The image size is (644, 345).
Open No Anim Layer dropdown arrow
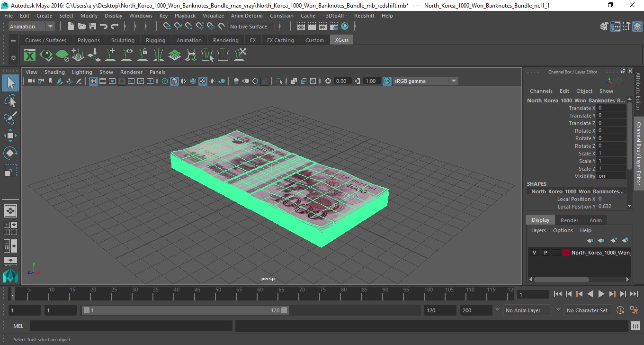(x=497, y=310)
